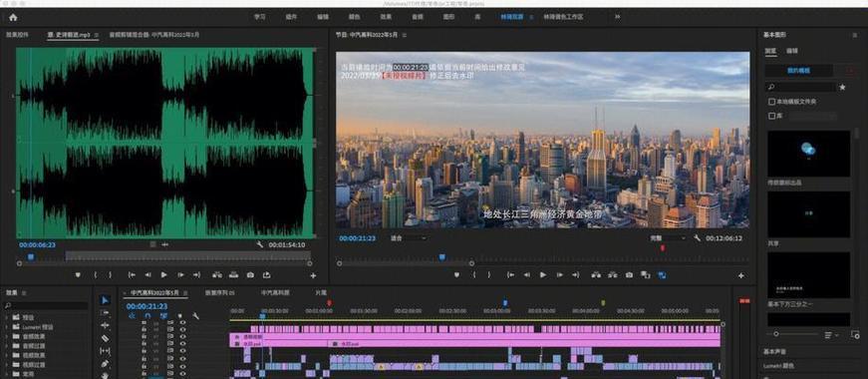
Task: Open the 适合 zoom level dropdown
Action: 409,238
